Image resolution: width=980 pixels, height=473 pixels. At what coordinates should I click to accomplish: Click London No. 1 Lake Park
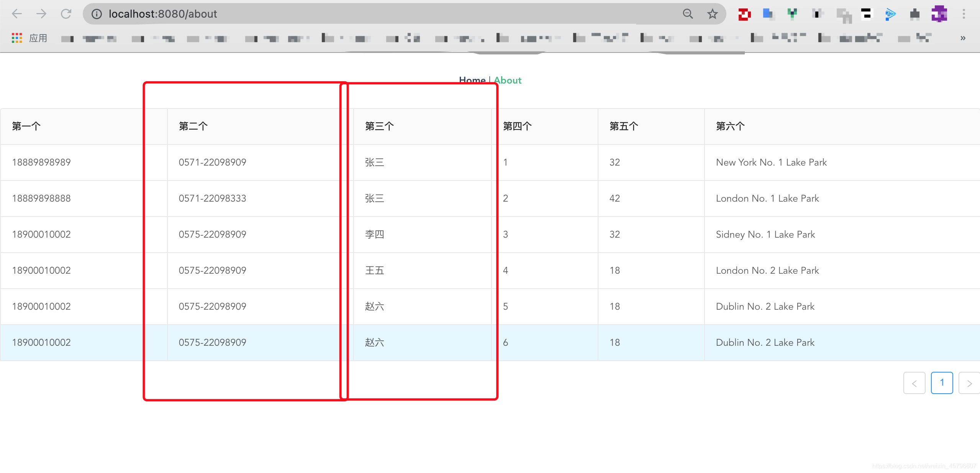point(767,198)
